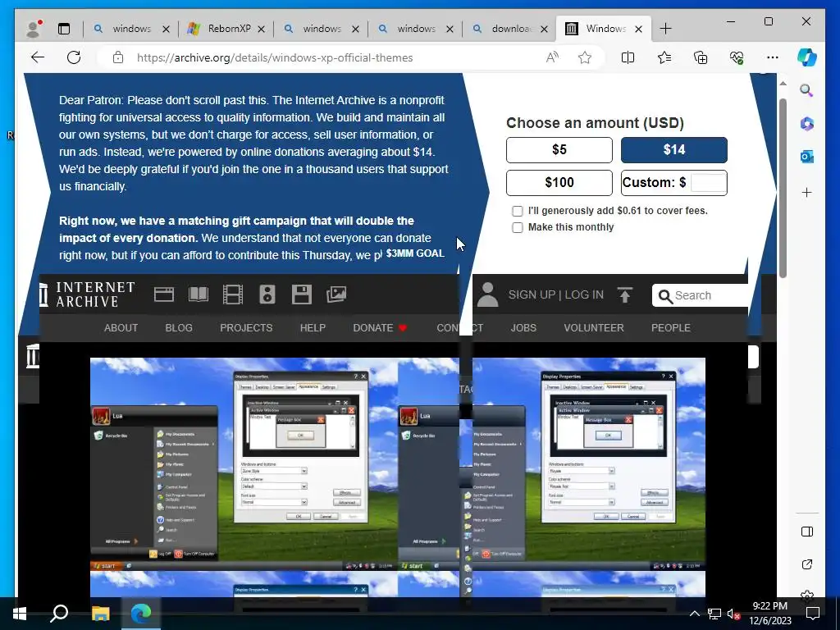Open Settings and more ellipsis menu
840x630 pixels.
[773, 57]
